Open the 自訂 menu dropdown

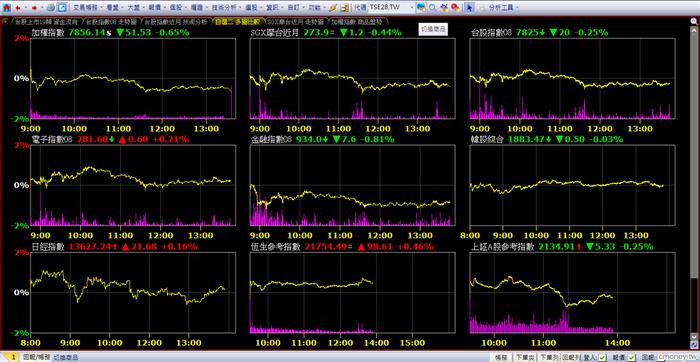[x=296, y=8]
